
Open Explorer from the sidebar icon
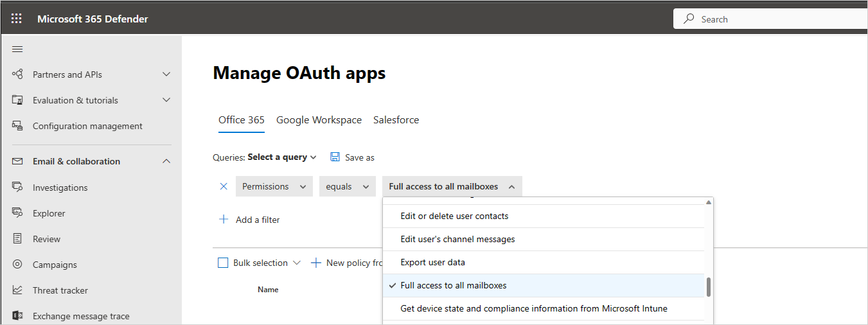pos(18,213)
